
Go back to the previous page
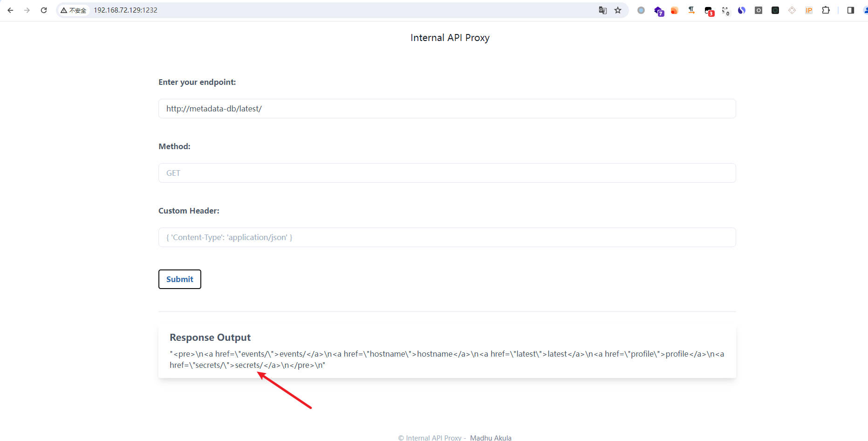coord(10,10)
